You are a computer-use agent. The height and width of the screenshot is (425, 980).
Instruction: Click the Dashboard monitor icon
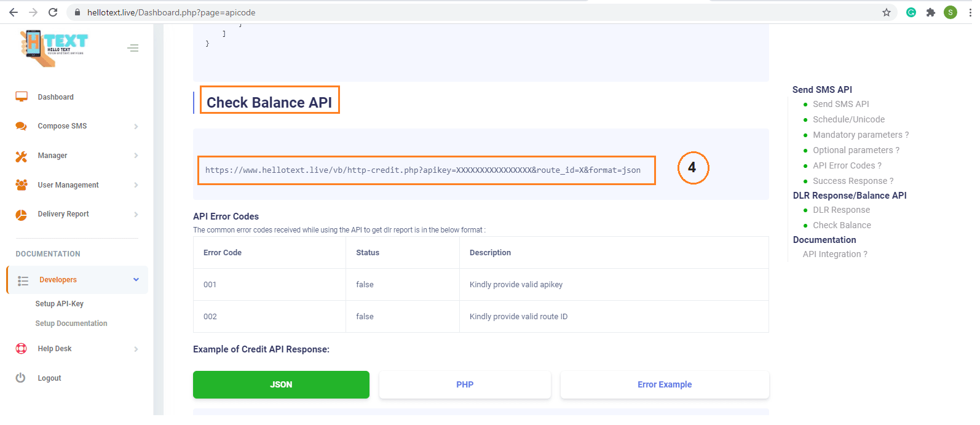[x=22, y=97]
